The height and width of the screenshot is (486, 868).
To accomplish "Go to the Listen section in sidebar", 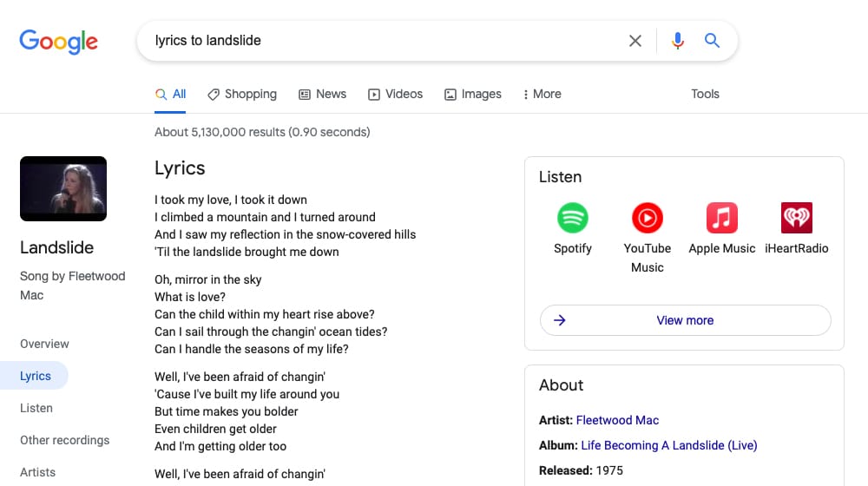I will pos(36,408).
